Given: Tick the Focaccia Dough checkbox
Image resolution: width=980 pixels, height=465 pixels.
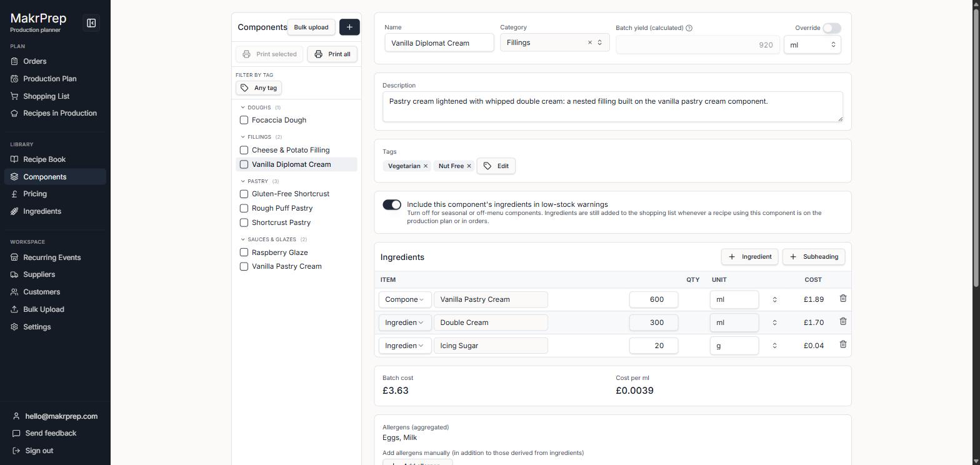Looking at the screenshot, I should coord(244,120).
